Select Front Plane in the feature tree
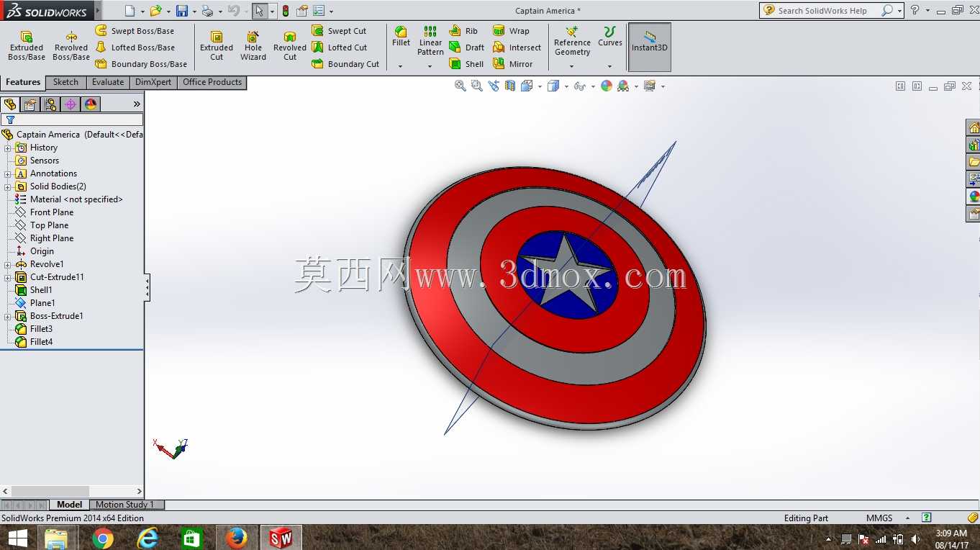The height and width of the screenshot is (550, 980). point(52,212)
